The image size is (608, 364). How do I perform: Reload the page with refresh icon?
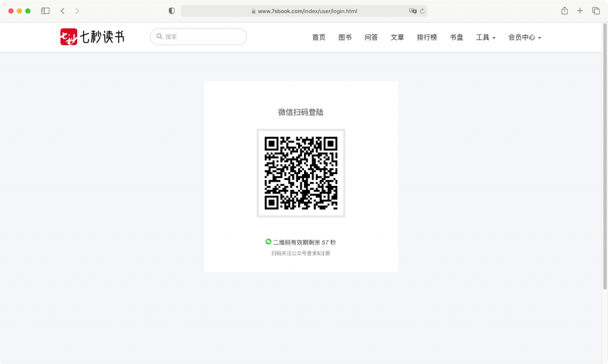(422, 11)
